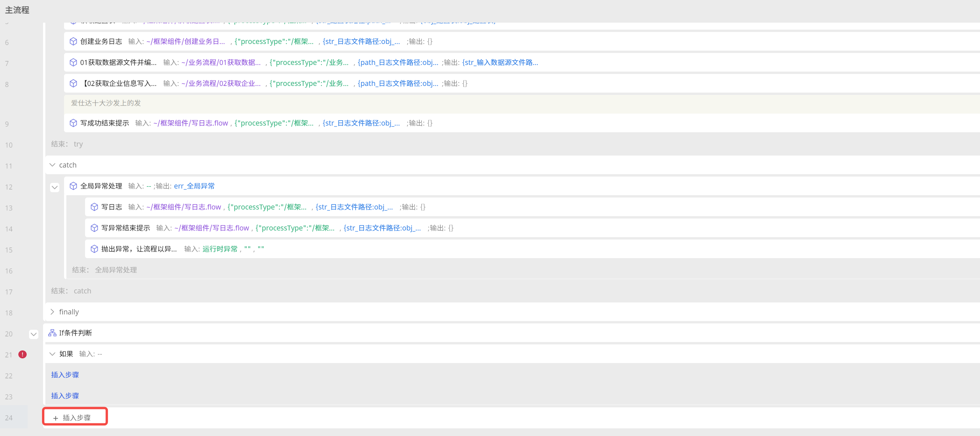Click cube icon of 写成功结束提示 step
Screen dimensions: 980x436
(73, 123)
